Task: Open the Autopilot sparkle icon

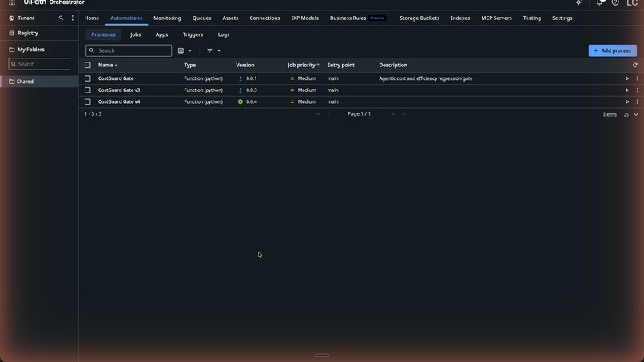Action: pyautogui.click(x=578, y=2)
